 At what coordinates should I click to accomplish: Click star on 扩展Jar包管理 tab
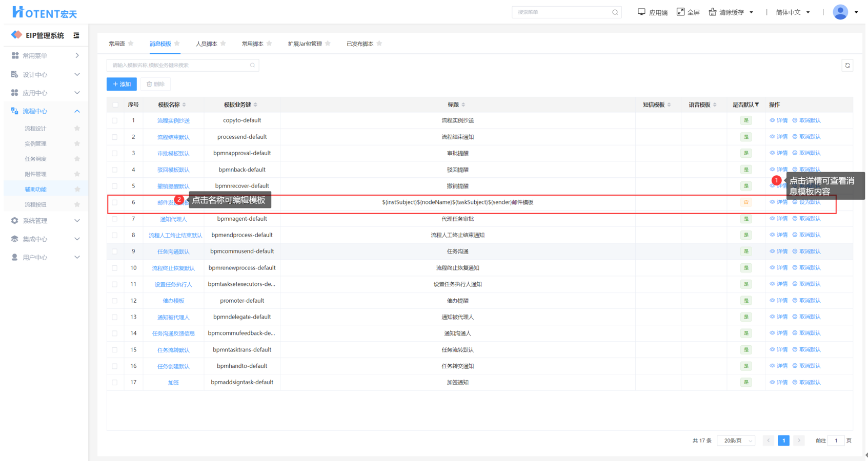(x=328, y=44)
